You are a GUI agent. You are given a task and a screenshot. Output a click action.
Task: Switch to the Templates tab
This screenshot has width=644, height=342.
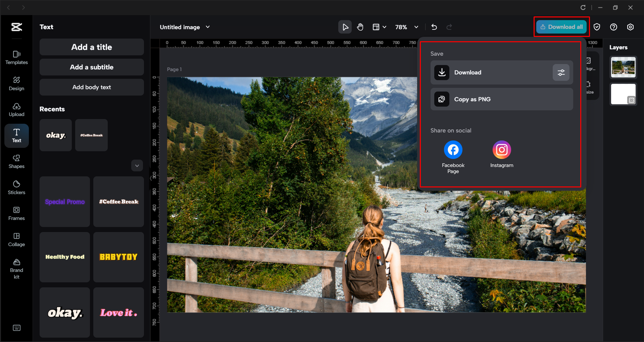pos(16,58)
